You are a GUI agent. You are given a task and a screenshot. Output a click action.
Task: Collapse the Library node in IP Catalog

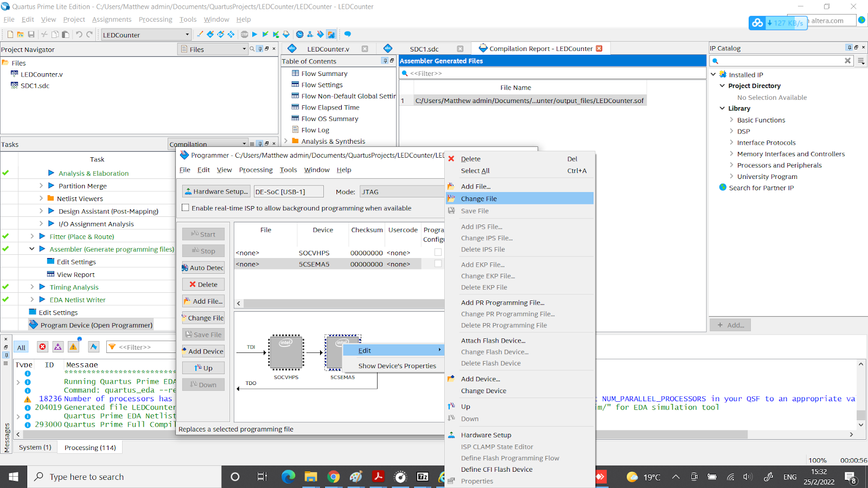coord(722,108)
